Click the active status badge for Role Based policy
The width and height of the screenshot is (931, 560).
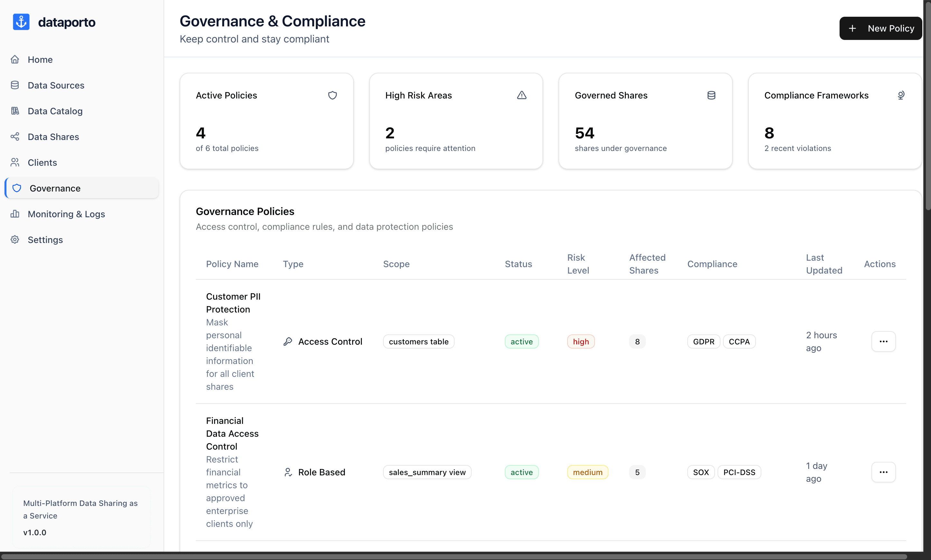(x=521, y=472)
